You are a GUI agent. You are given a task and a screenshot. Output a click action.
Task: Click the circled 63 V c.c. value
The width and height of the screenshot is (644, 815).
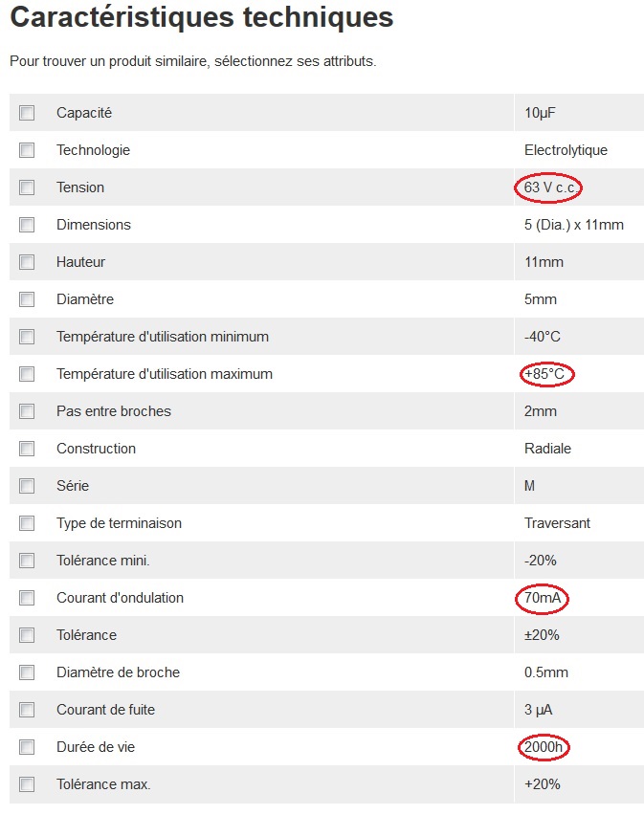(x=548, y=187)
